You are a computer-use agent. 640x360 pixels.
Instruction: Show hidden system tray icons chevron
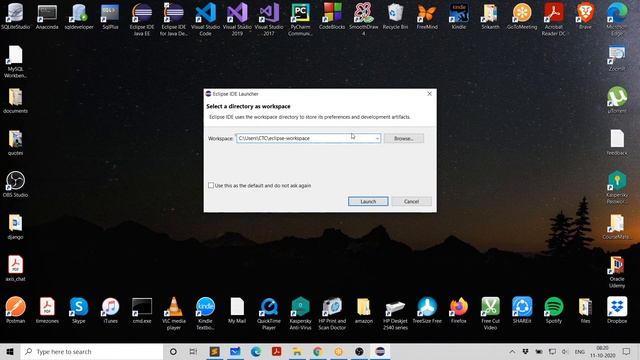tap(512, 351)
